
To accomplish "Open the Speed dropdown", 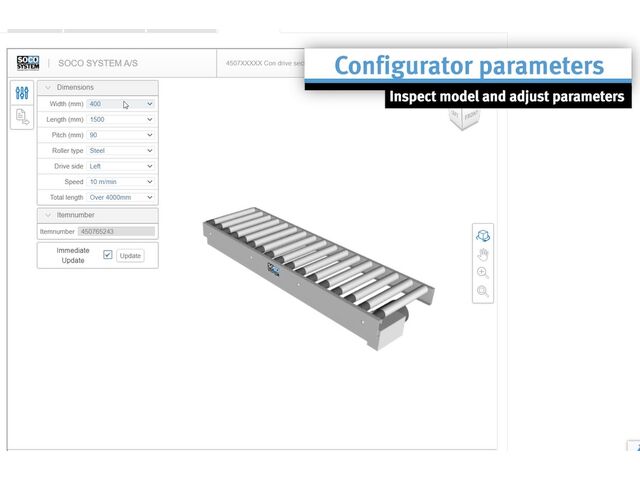I will (121, 182).
